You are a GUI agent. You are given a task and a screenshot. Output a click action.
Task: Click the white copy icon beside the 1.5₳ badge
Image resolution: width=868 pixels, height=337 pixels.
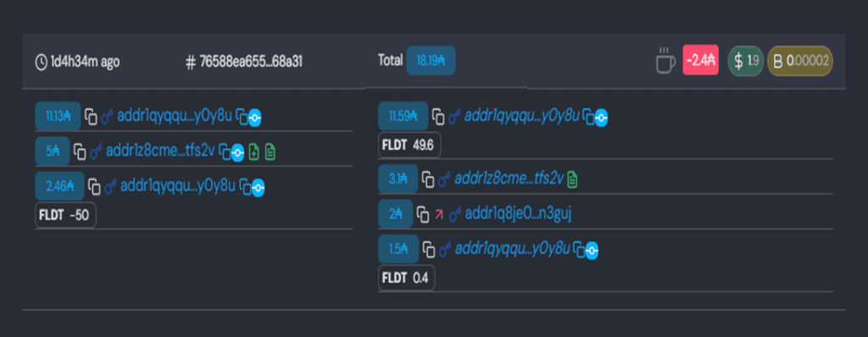[x=429, y=250]
